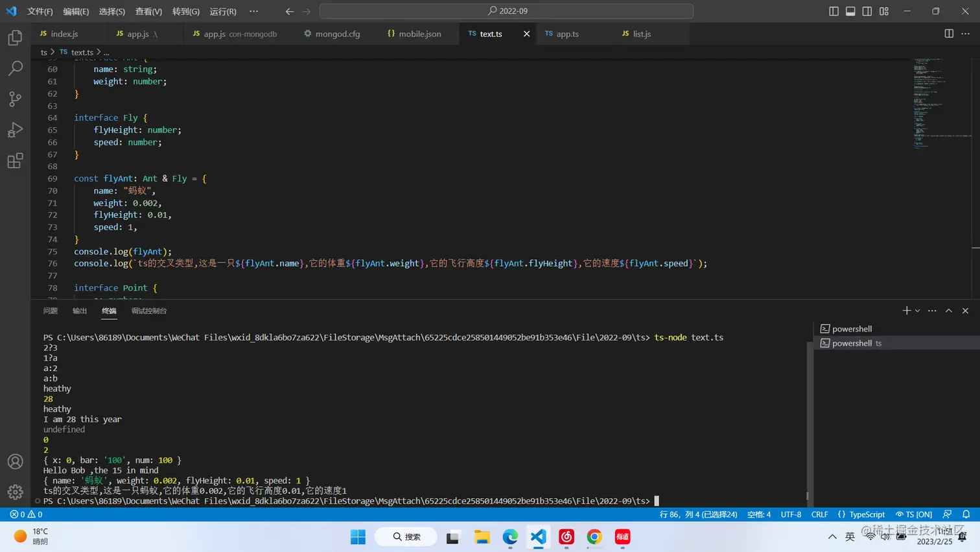Click the editor minimap code overview
Screen dimensions: 980x552
pos(941,104)
